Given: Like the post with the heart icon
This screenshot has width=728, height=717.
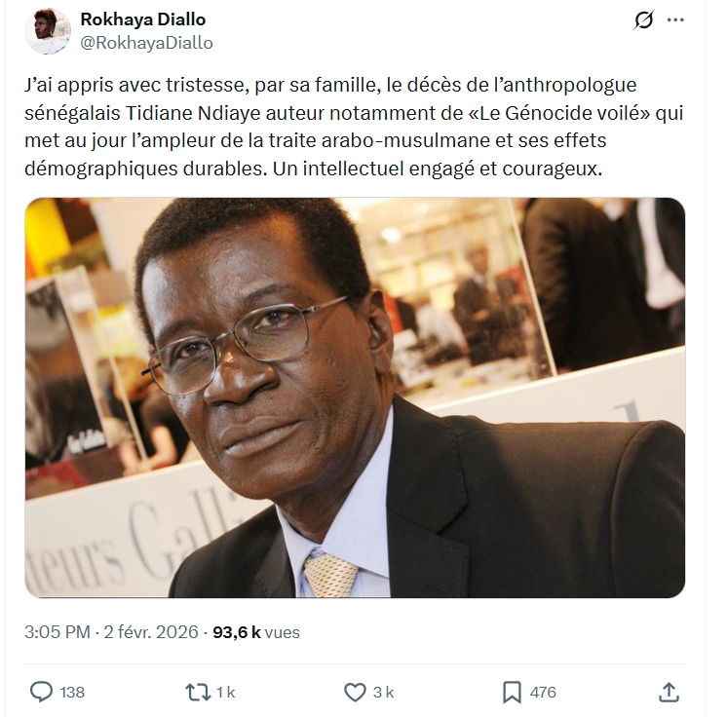Looking at the screenshot, I should click(355, 693).
